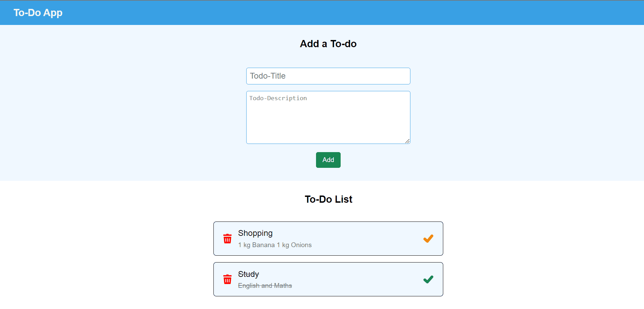Toggle the green checkmark on Study item
Viewport: 644px width, 309px height.
point(428,279)
